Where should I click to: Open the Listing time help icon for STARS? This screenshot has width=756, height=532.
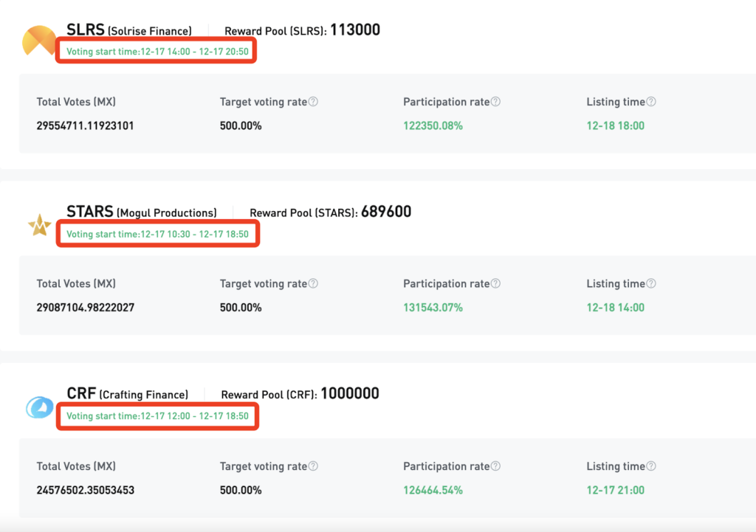[x=651, y=284]
